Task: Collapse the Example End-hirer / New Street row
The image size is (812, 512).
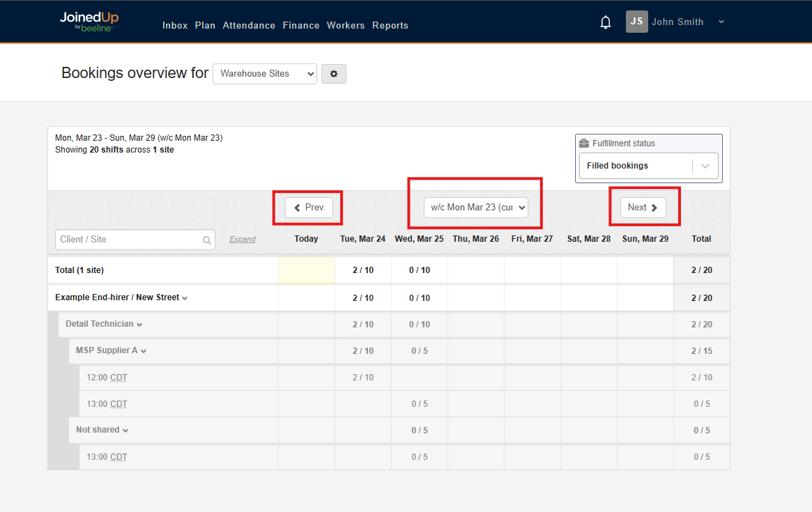Action: (x=185, y=298)
